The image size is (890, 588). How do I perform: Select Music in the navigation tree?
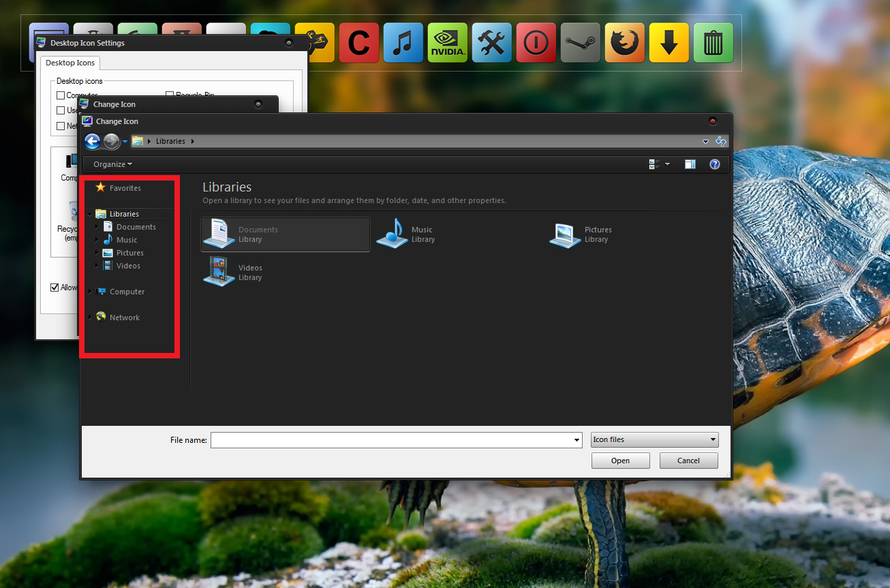(x=127, y=240)
